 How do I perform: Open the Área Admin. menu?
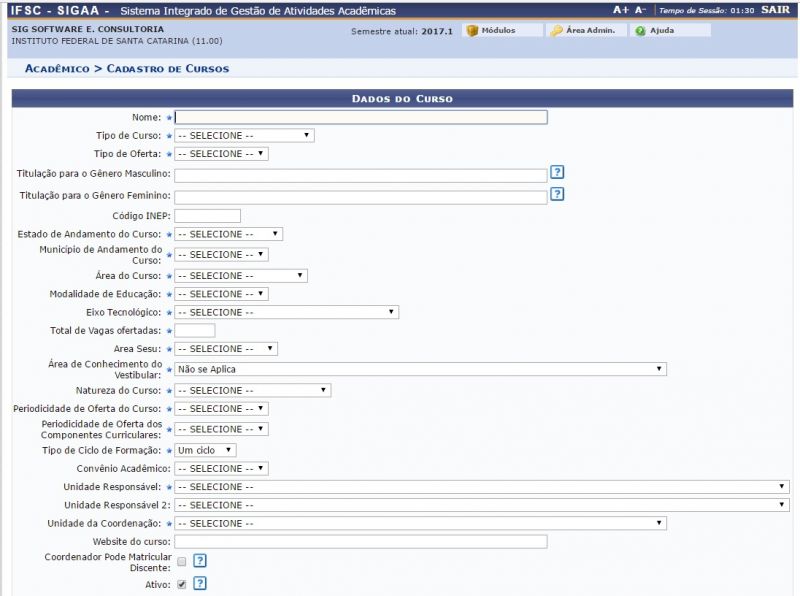[x=589, y=31]
